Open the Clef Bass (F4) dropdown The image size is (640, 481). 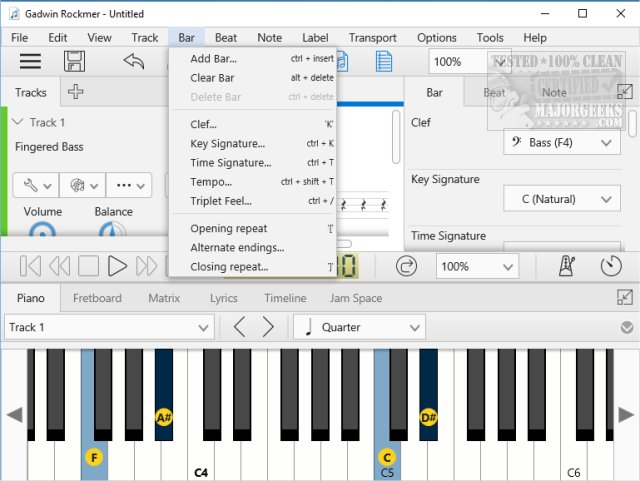click(x=562, y=143)
